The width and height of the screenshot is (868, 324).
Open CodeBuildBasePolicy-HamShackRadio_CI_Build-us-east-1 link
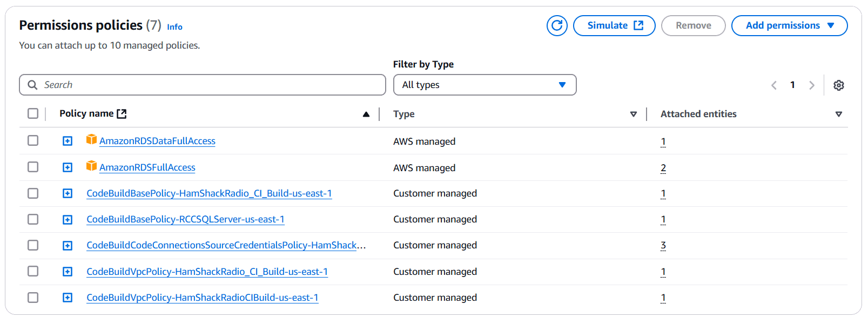(x=209, y=193)
